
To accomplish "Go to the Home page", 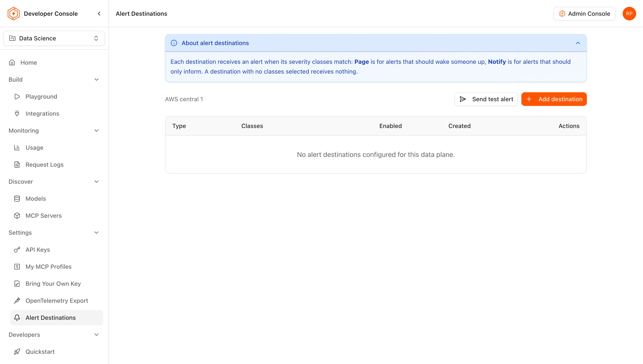I will pyautogui.click(x=54, y=63).
